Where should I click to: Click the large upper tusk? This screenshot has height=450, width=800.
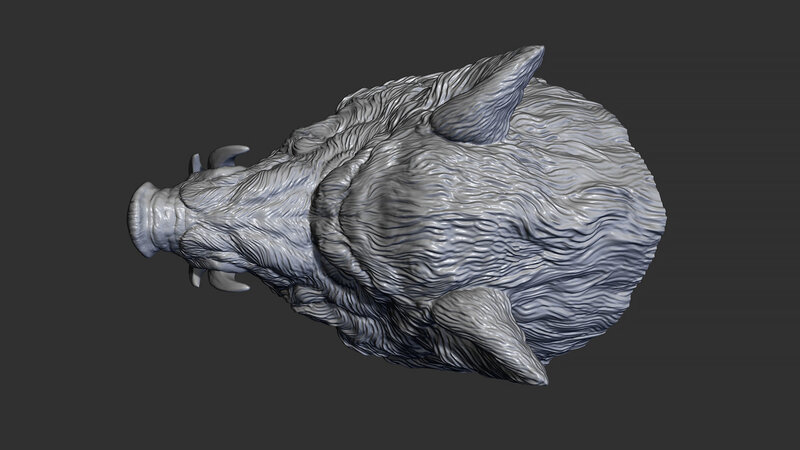pos(230,155)
